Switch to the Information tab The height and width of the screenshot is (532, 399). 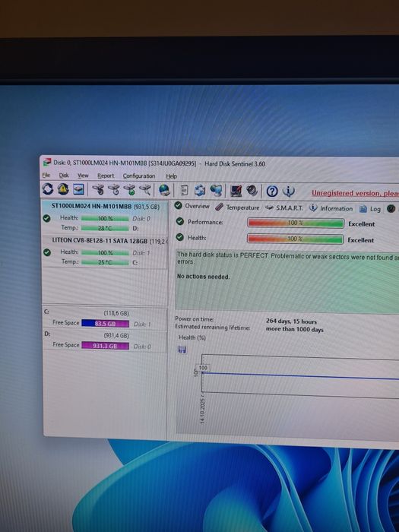(x=331, y=208)
